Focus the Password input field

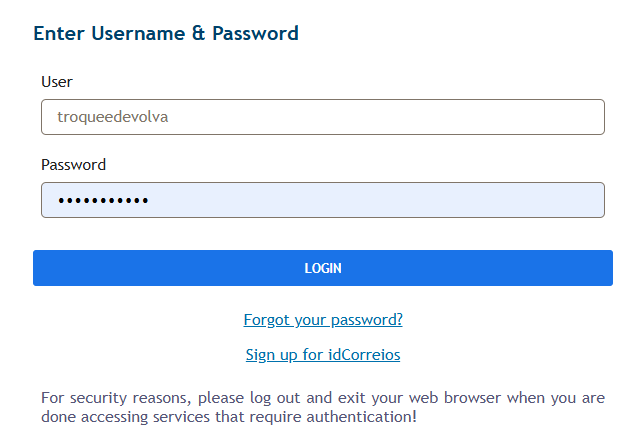pos(322,200)
